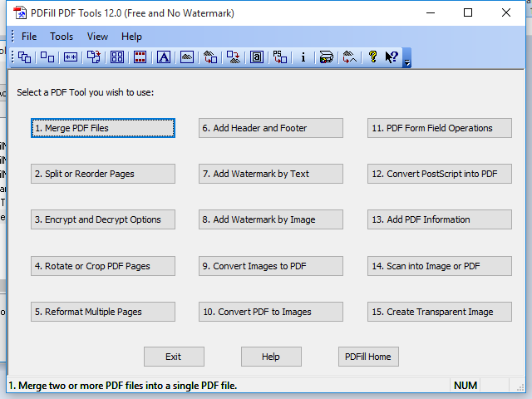Screen dimensions: 532x399
Task: Click the Add Watermark by Text 'A' icon
Action: pyautogui.click(x=164, y=57)
